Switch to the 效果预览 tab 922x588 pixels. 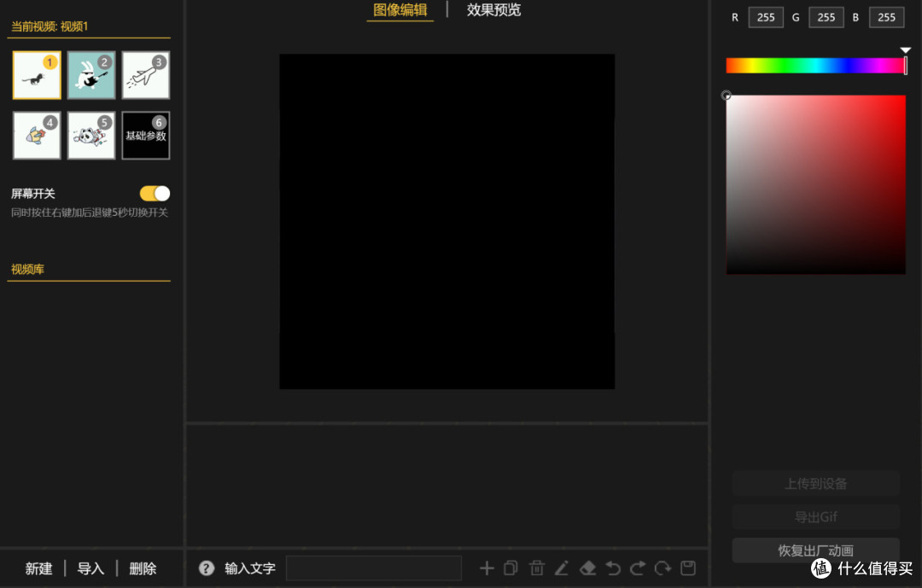point(494,10)
